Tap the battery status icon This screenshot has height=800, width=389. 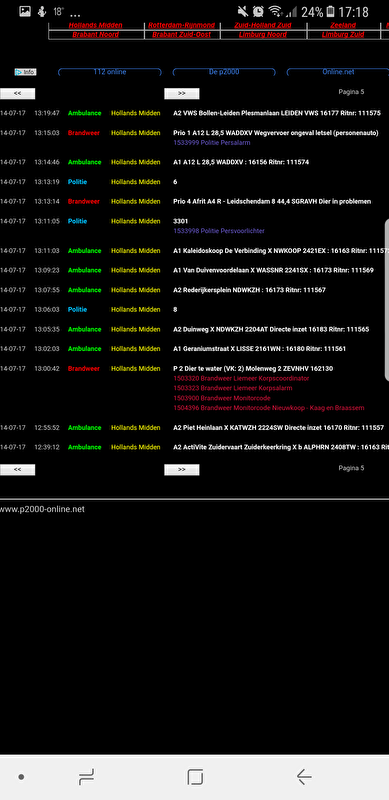point(331,11)
